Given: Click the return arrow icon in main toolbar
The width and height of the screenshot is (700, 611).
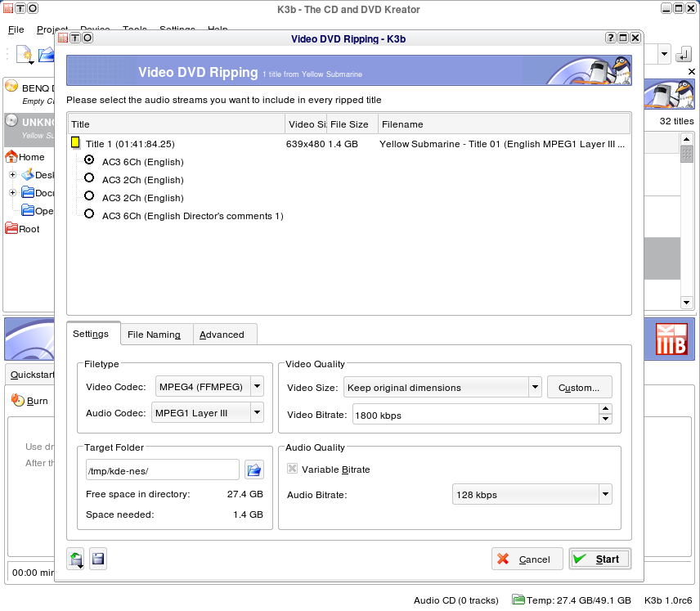Looking at the screenshot, I should (684, 54).
